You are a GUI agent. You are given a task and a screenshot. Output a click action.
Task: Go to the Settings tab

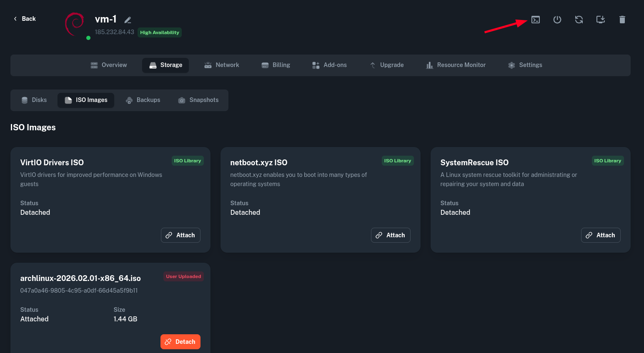(x=525, y=65)
